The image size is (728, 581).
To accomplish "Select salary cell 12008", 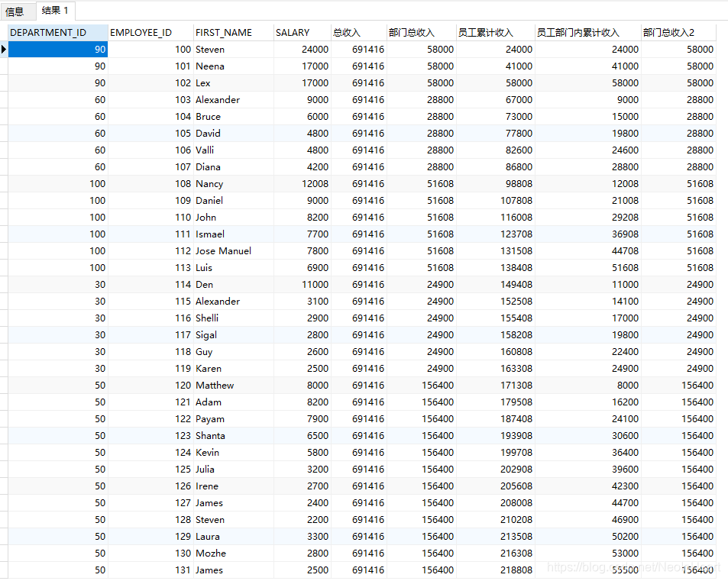I will click(x=303, y=183).
